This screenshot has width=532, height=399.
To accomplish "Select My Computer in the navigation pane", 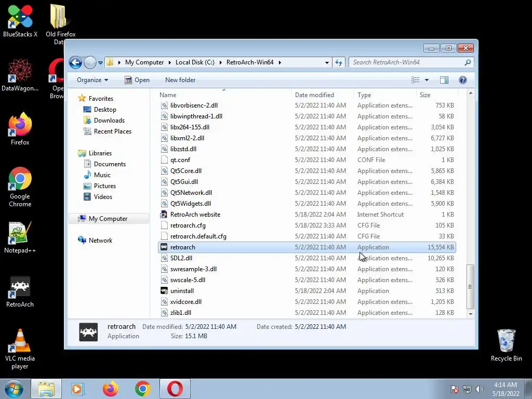I will tap(109, 219).
